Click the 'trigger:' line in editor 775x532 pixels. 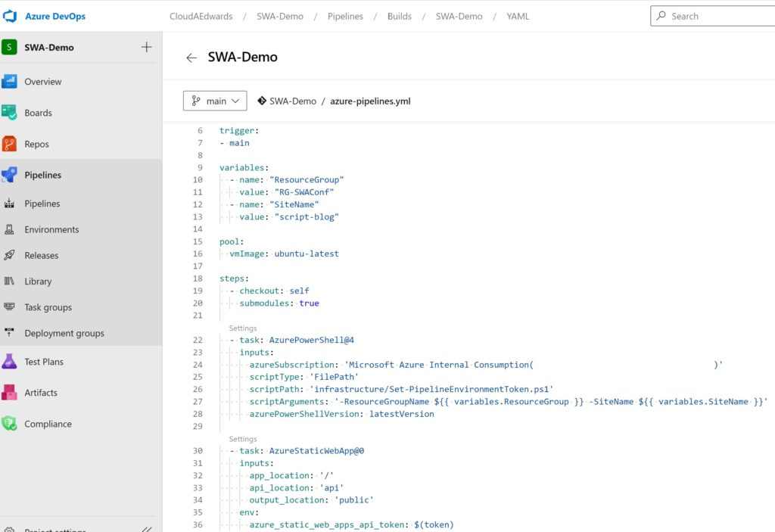click(239, 130)
